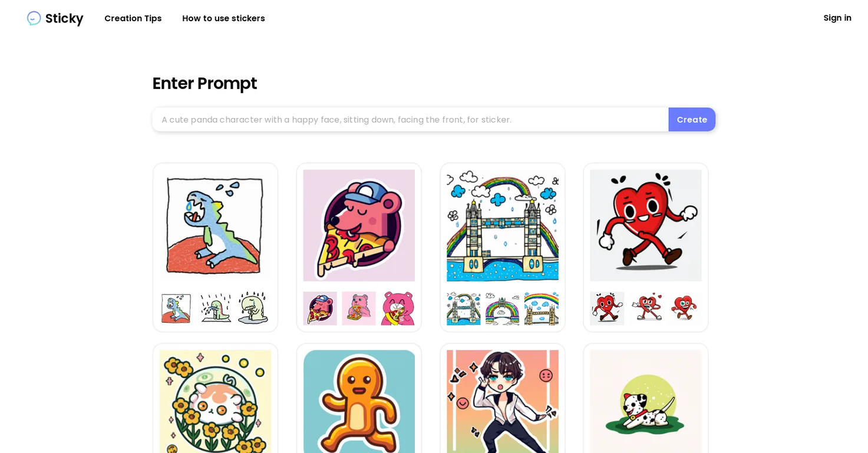Choose the third small dinosaur in puddle thumbnail

[254, 308]
